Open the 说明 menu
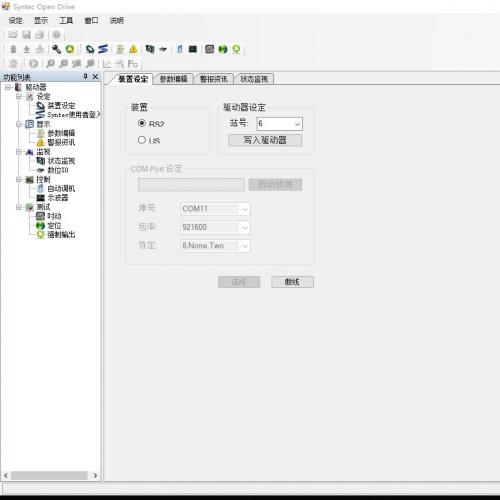This screenshot has height=500, width=500. (x=116, y=21)
